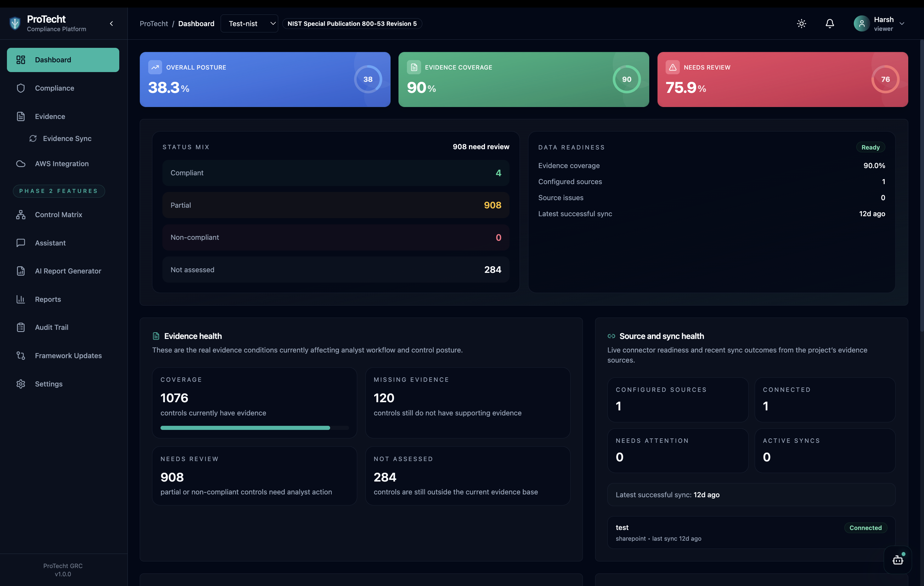Select the Control Matrix icon
This screenshot has height=586, width=924.
[21, 215]
